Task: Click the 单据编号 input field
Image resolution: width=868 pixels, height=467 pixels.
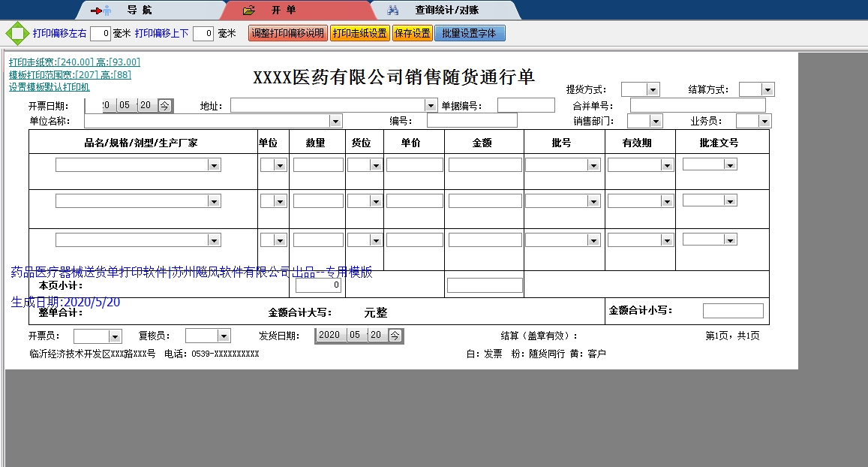Action: [x=526, y=105]
